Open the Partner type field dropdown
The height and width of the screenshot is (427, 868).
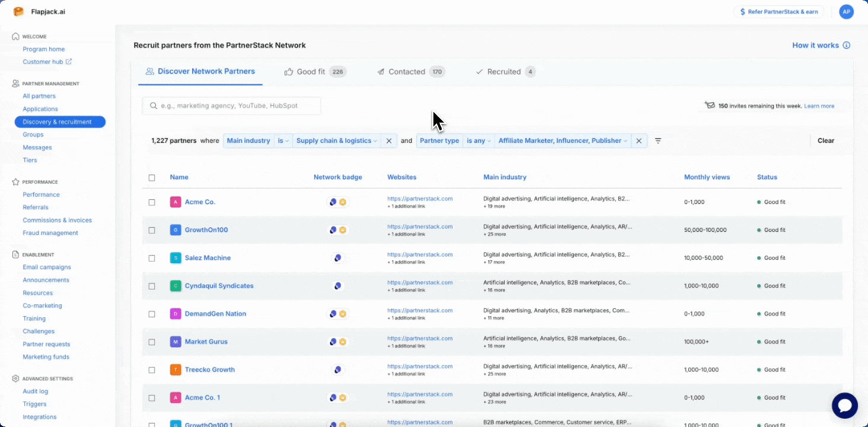[x=439, y=141]
